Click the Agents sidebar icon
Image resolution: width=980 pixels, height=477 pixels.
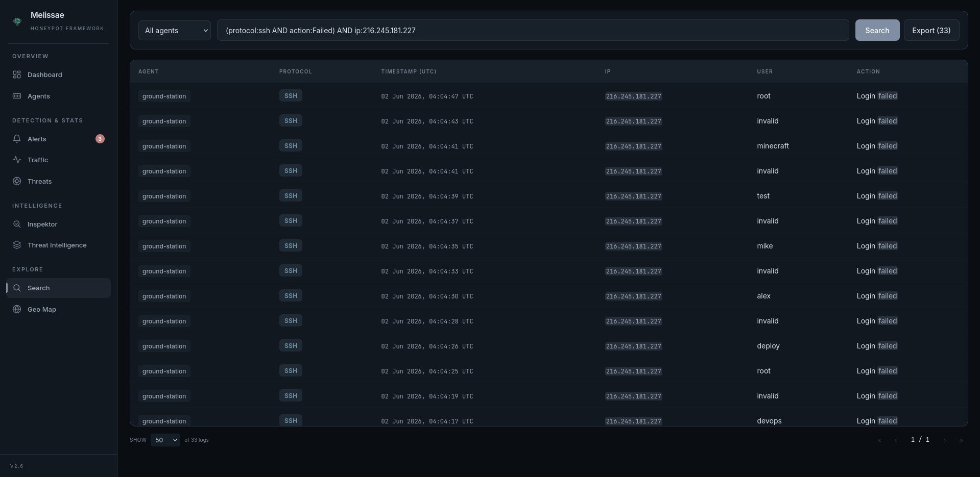pos(17,96)
